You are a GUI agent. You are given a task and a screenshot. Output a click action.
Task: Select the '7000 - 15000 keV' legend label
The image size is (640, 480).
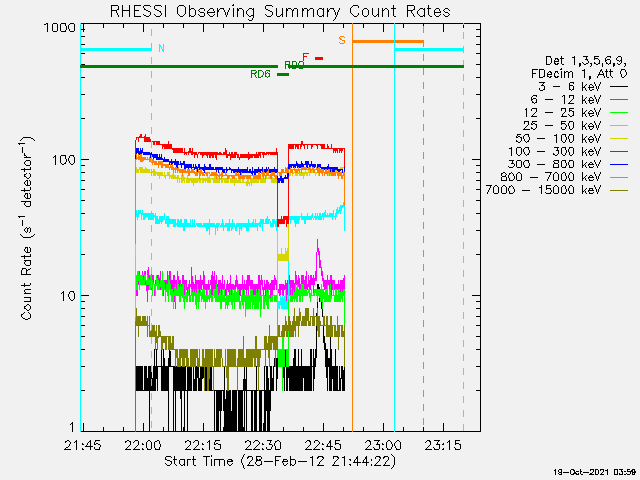tap(543, 190)
